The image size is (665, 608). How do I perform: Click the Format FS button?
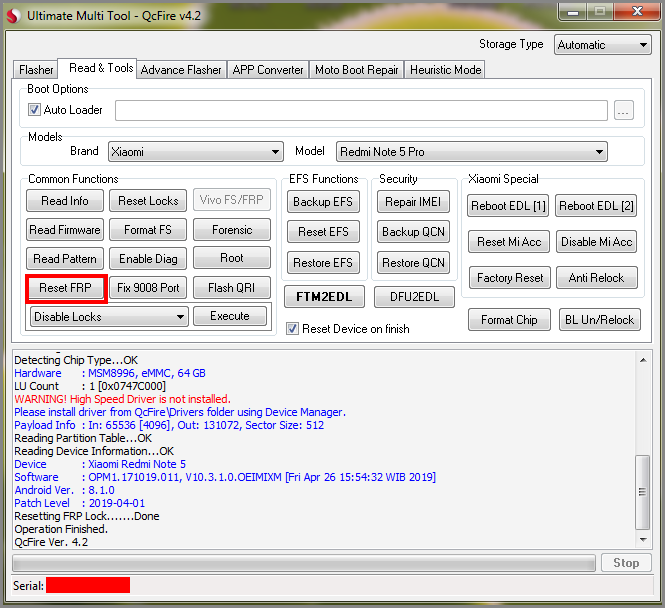(x=148, y=230)
